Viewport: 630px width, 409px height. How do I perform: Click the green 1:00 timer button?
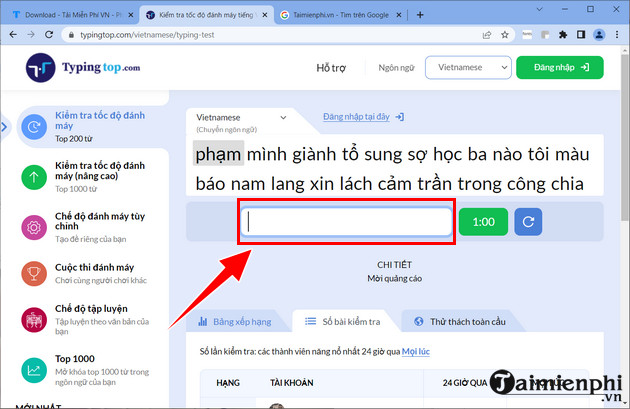click(x=483, y=222)
